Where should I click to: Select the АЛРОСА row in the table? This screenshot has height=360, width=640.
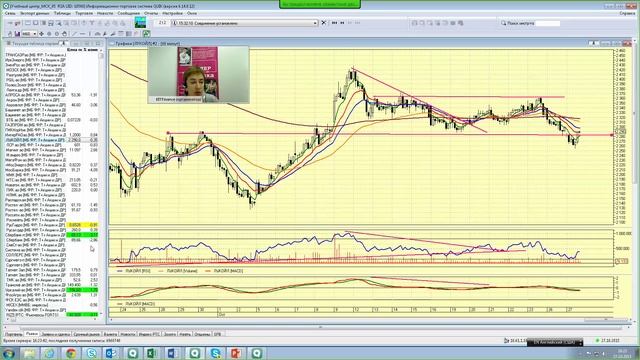52,95
